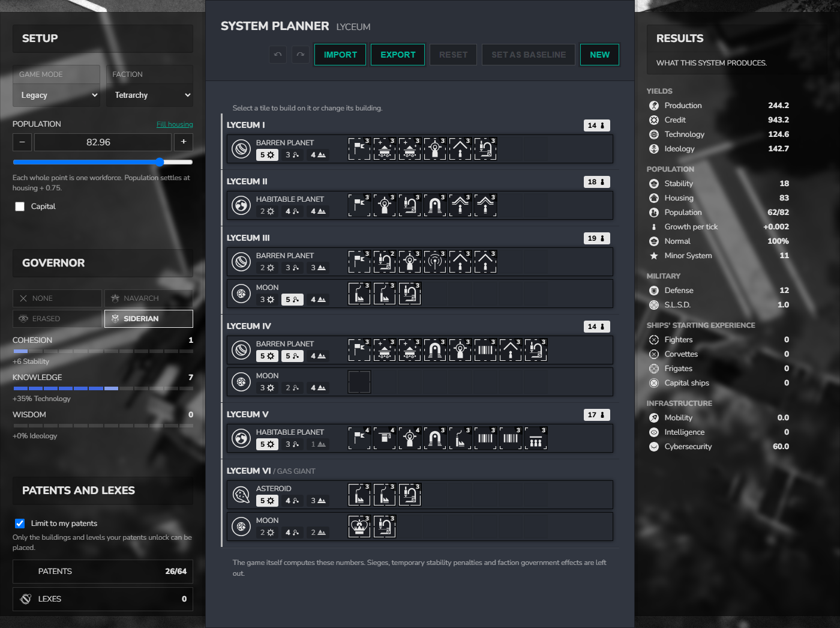Select the three-figures tile on Lyceum V
Screen dimensions: 840x628
(x=536, y=438)
